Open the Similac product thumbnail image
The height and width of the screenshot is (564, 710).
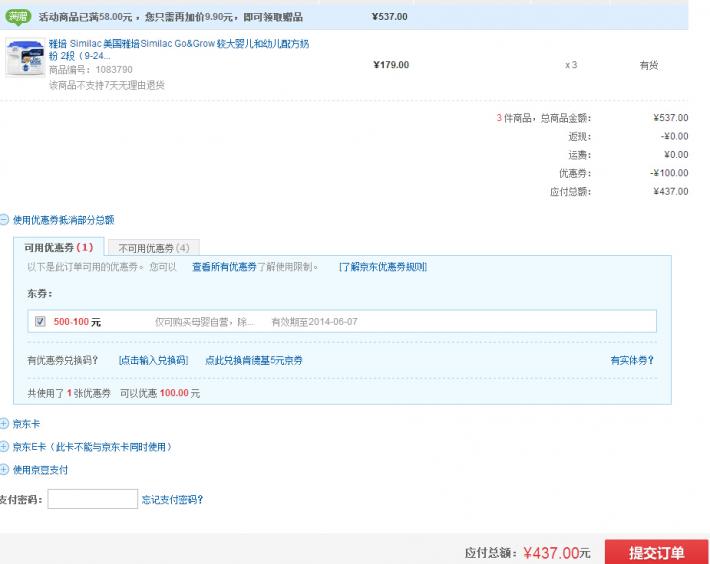click(25, 58)
